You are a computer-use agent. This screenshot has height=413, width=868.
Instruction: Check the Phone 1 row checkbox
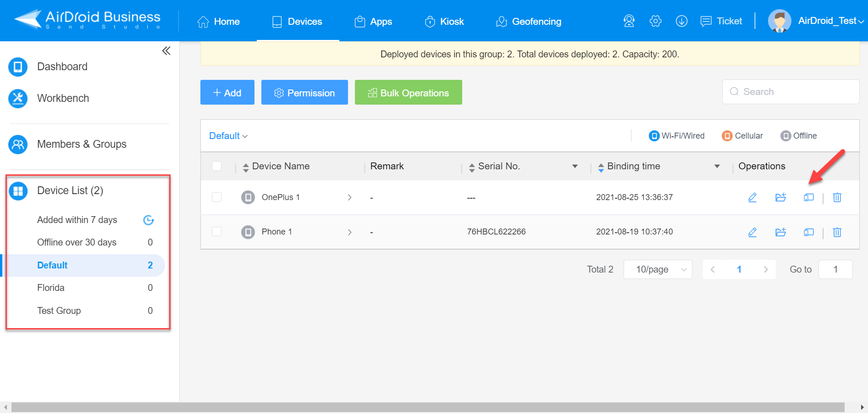(217, 232)
